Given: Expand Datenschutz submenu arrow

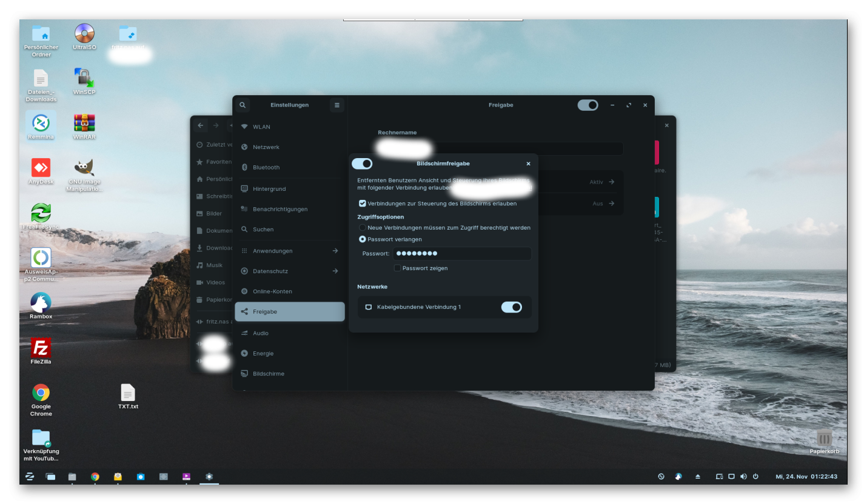Looking at the screenshot, I should coord(335,271).
